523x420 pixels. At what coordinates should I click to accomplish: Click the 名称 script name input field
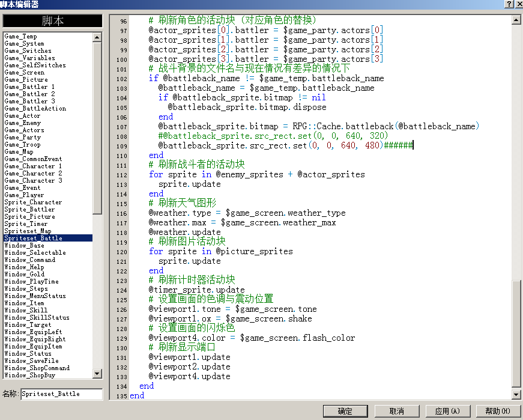[x=62, y=394]
